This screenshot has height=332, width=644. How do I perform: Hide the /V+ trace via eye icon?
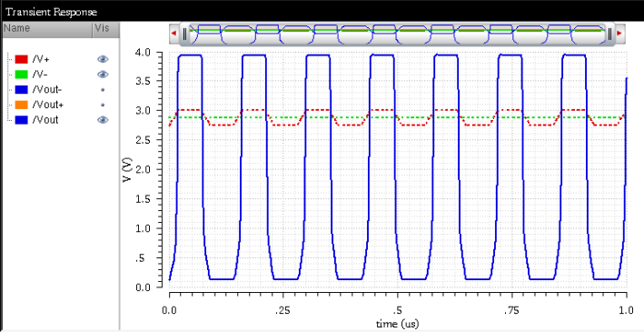tap(103, 59)
